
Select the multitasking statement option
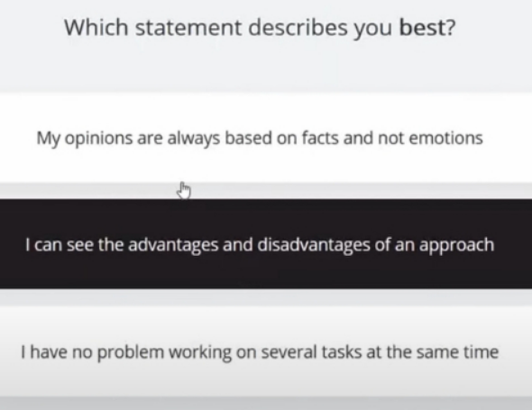tap(266, 351)
